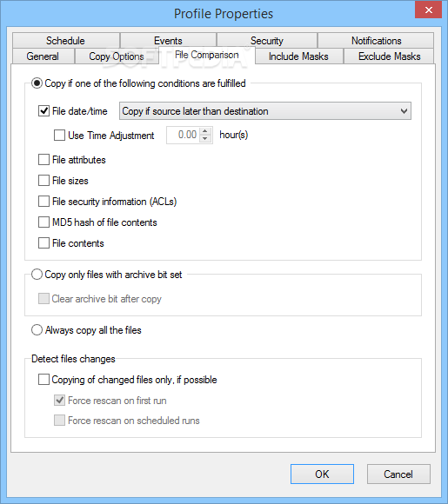Uncheck the File date/time checkbox

43,111
